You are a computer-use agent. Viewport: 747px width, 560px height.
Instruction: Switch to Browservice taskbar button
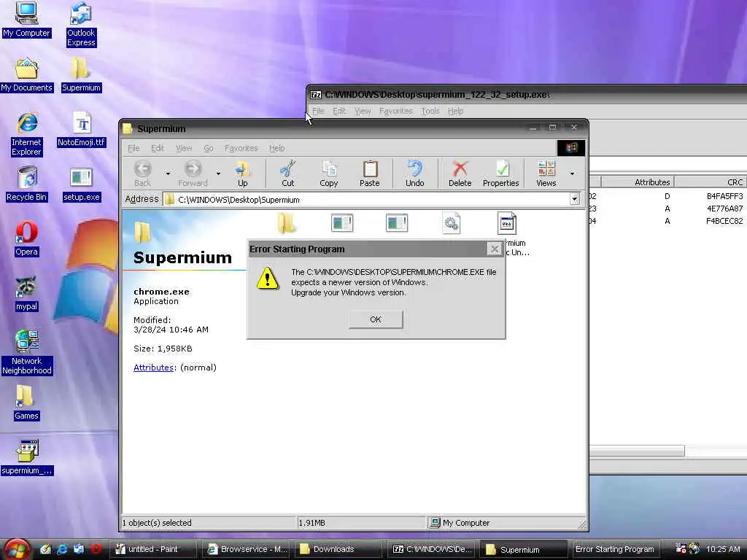pos(247,549)
